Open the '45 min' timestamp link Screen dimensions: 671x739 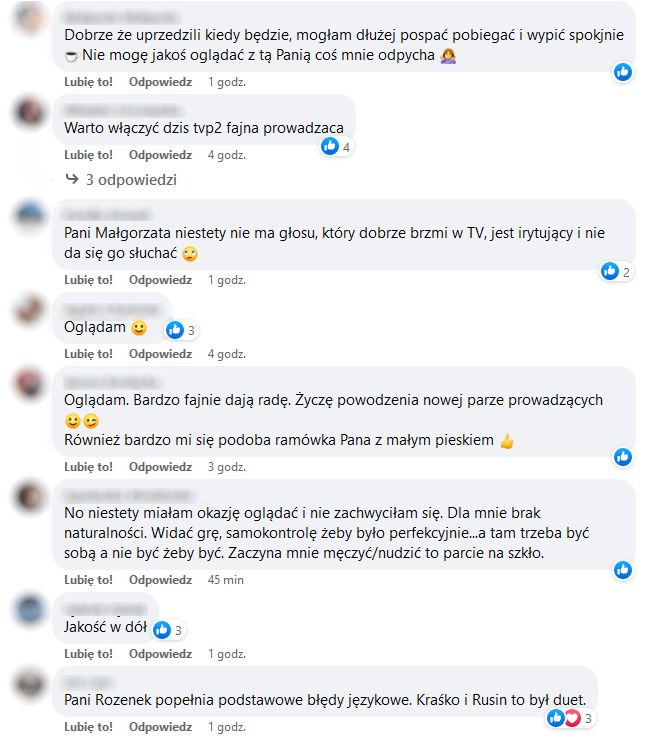pyautogui.click(x=226, y=580)
